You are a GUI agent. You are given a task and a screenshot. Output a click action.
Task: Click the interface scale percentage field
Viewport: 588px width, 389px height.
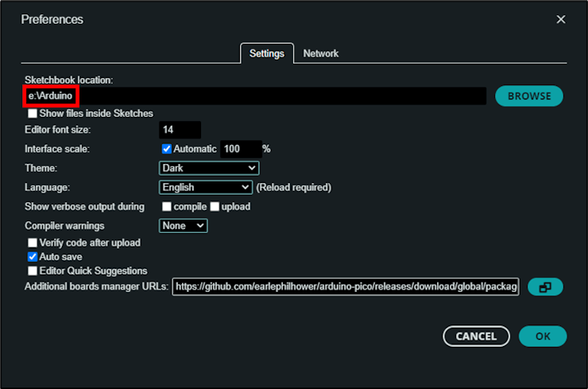241,149
